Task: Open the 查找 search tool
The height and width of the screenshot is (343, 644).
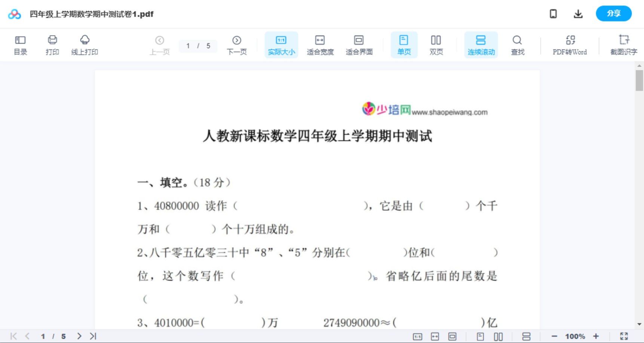Action: coord(517,45)
